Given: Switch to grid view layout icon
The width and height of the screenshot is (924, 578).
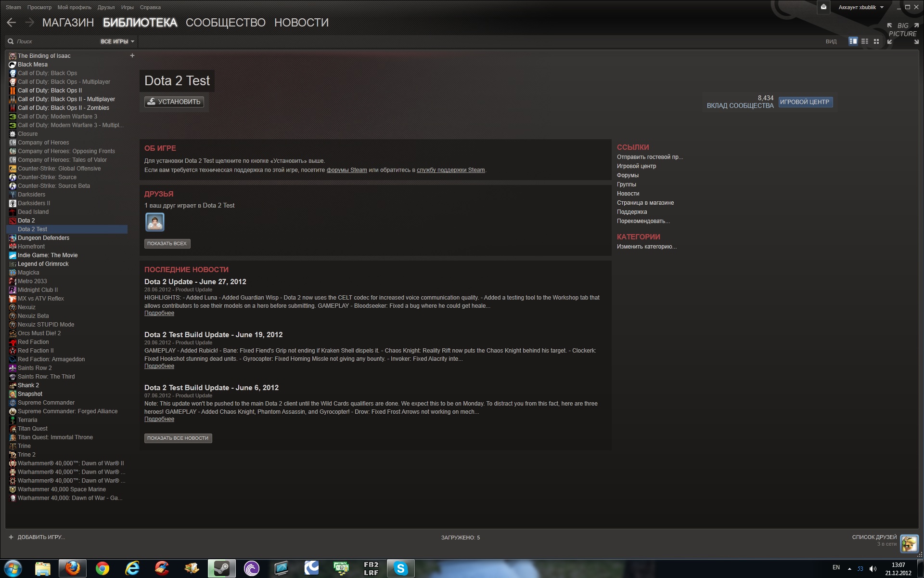Looking at the screenshot, I should 876,41.
